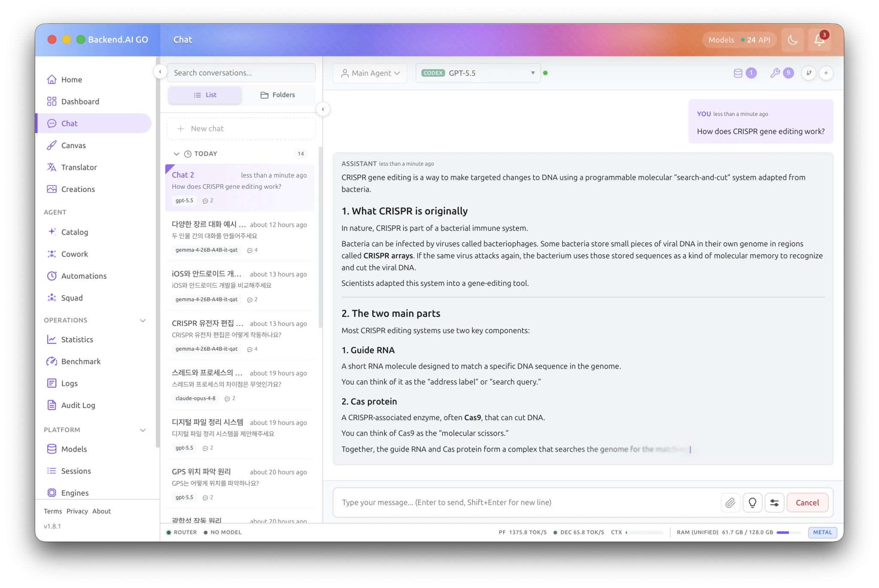
Task: Open the tools wrench icon with badge 9
Action: pyautogui.click(x=782, y=73)
